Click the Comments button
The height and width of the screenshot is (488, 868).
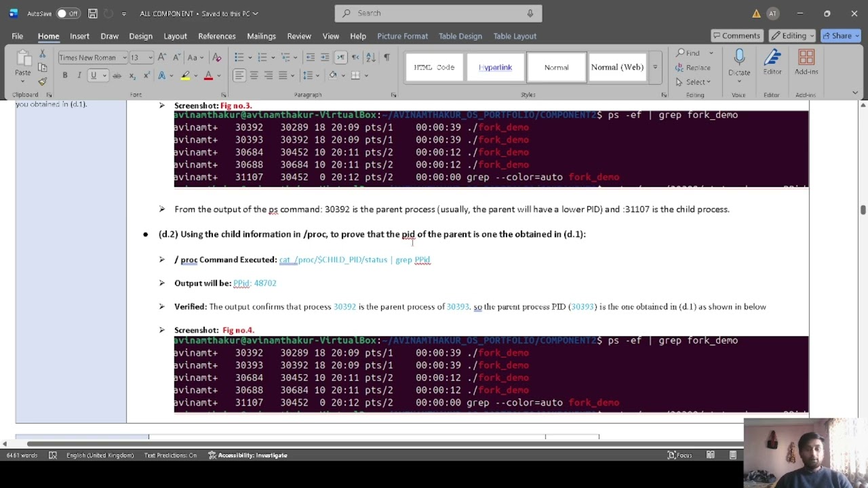coord(737,36)
